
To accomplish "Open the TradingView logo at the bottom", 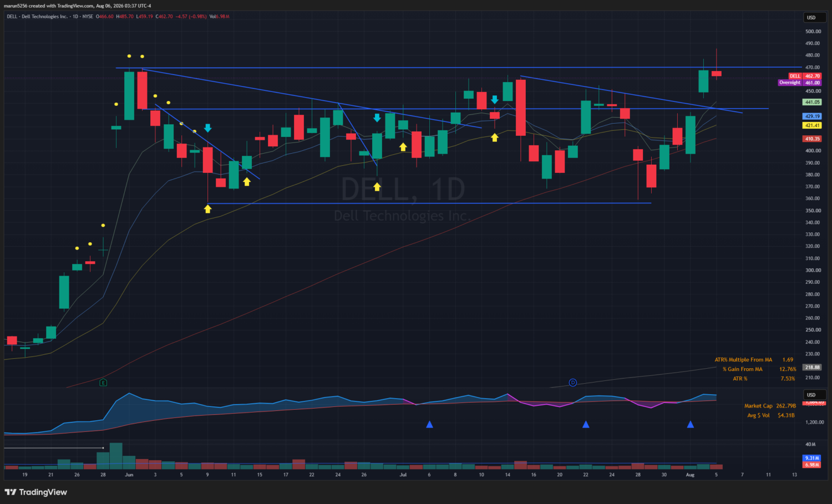I will tap(35, 492).
